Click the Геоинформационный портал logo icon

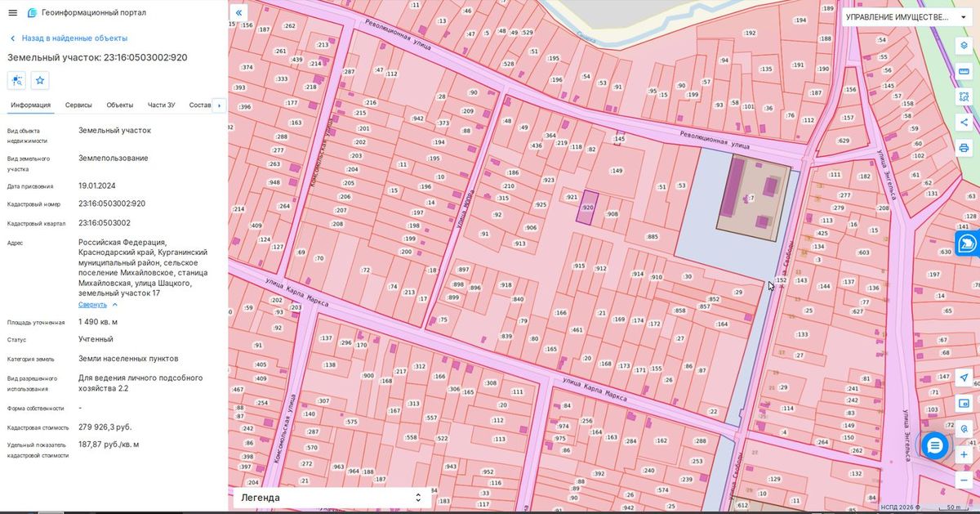(32, 12)
